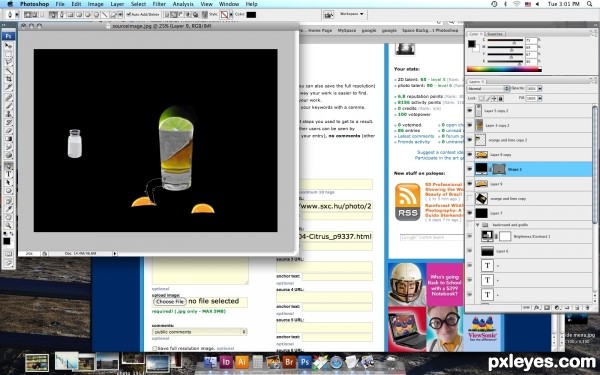Open the status bar info arrow
Screen dimensions: 600x375
point(114,253)
